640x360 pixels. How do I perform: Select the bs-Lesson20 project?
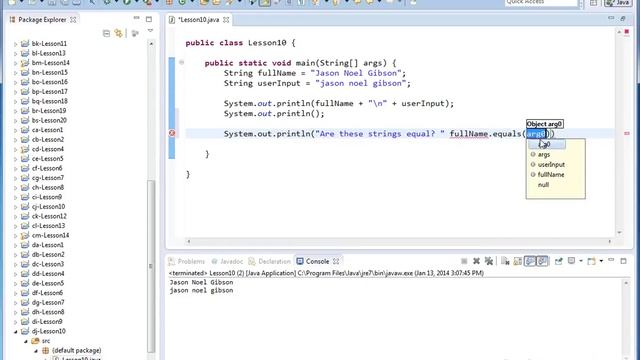[49, 120]
